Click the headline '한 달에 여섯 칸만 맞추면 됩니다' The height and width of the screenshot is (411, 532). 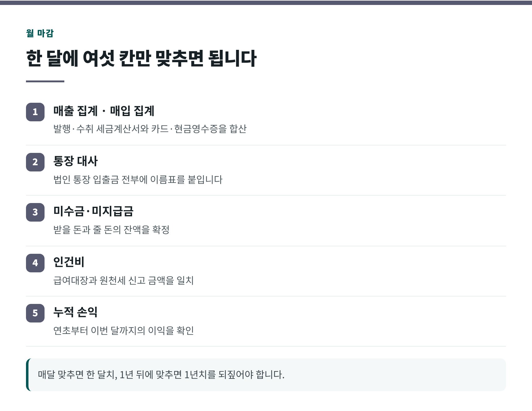tap(141, 58)
